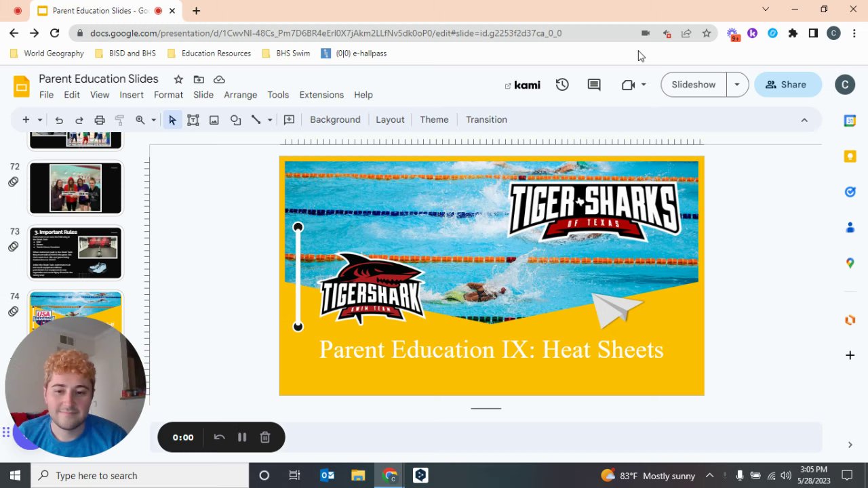The height and width of the screenshot is (488, 868).
Task: Bookmark this page with star icon
Action: (x=706, y=33)
